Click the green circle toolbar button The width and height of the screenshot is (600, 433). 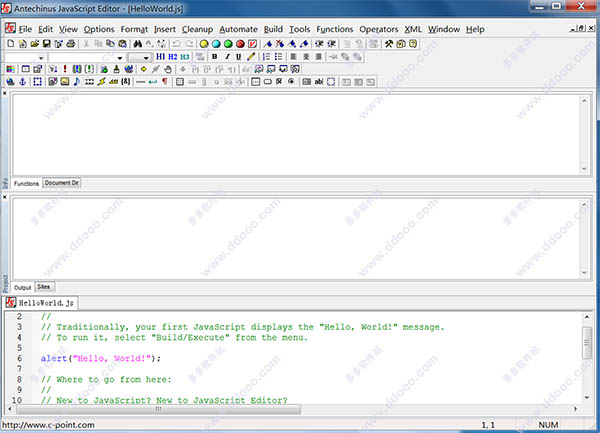228,44
